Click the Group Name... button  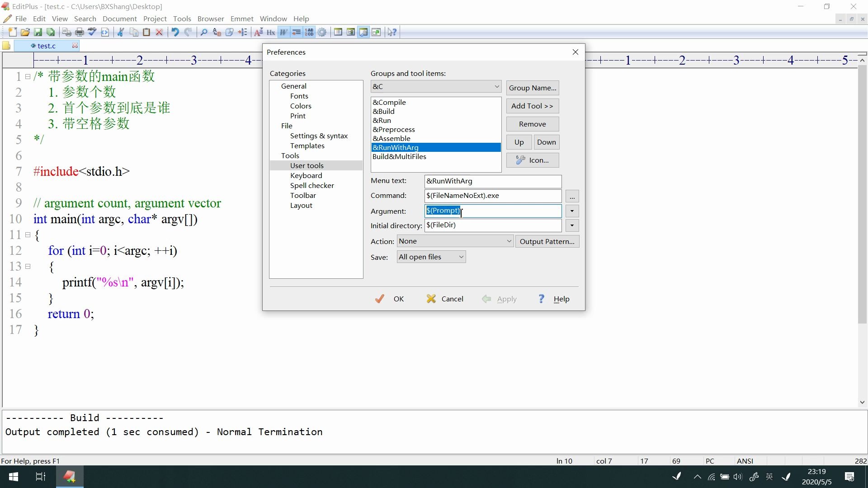[x=533, y=88]
